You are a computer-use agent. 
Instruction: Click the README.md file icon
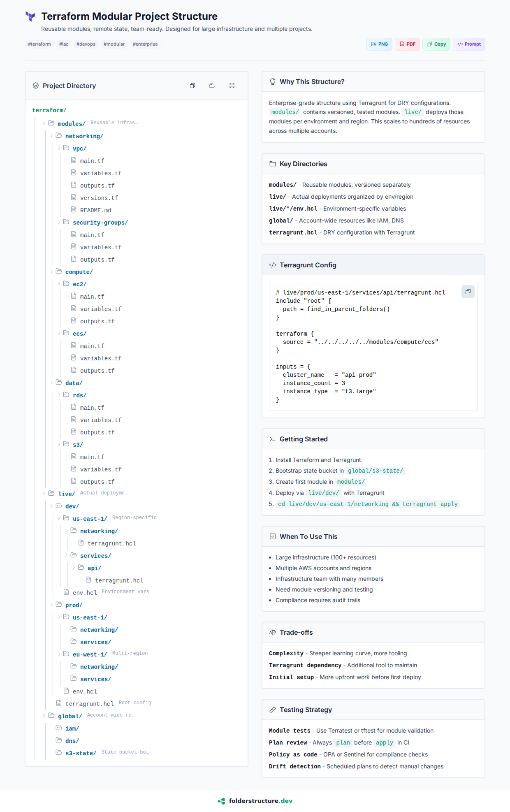pyautogui.click(x=74, y=210)
